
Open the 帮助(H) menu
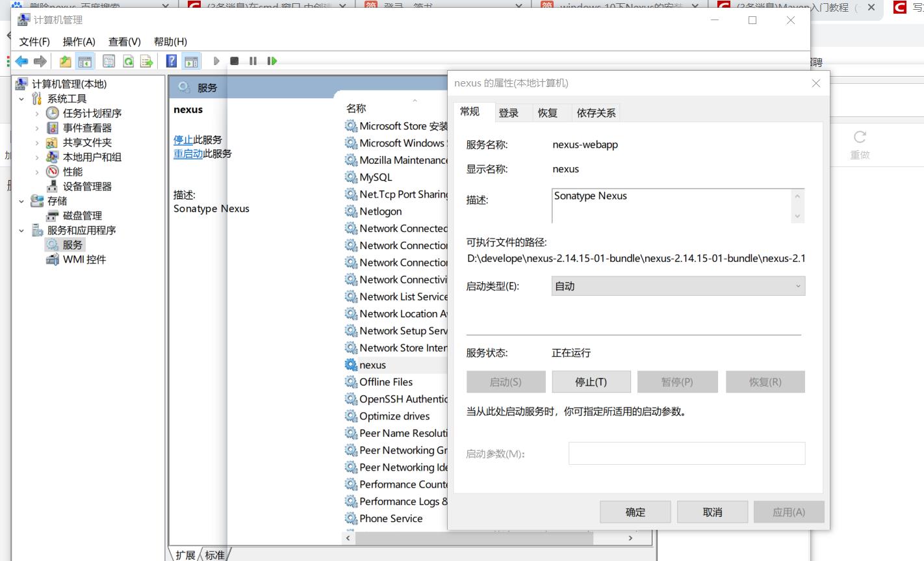pos(170,42)
